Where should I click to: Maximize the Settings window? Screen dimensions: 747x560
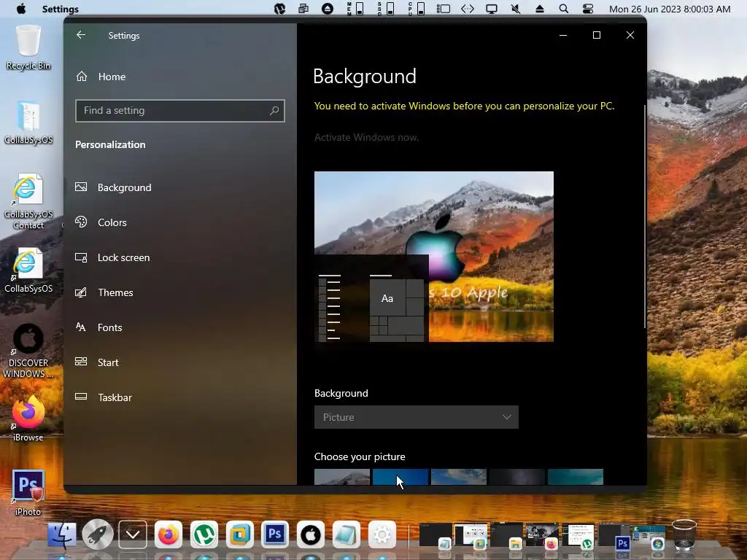click(597, 35)
